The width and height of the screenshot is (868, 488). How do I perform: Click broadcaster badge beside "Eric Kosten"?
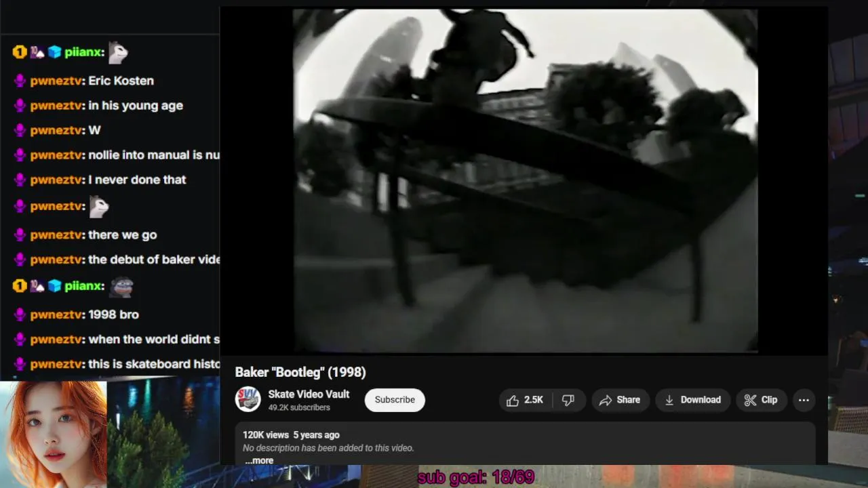pyautogui.click(x=20, y=81)
